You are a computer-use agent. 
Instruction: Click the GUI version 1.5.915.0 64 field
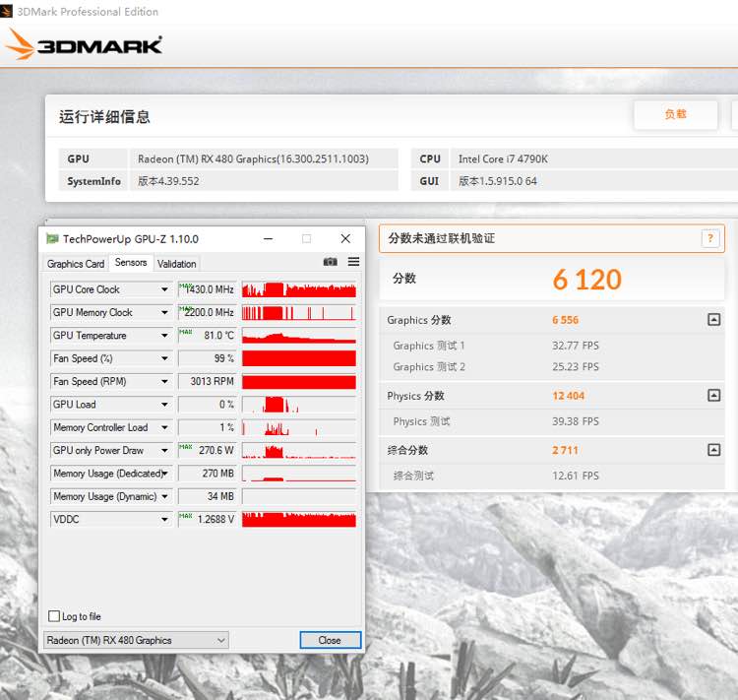(594, 181)
